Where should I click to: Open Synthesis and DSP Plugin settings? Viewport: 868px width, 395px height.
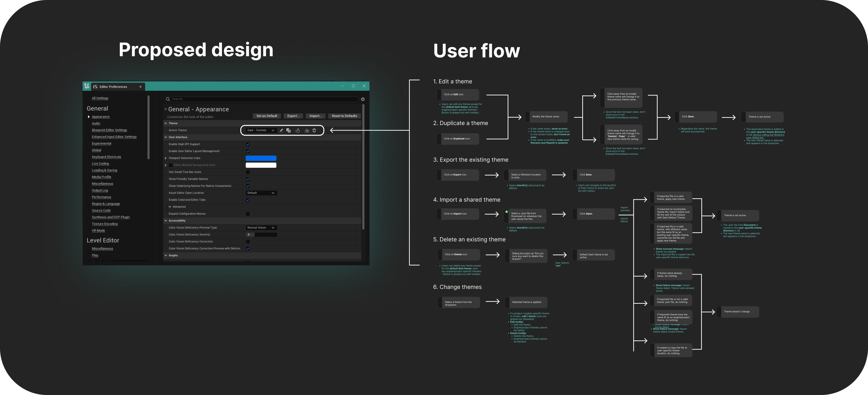111,217
